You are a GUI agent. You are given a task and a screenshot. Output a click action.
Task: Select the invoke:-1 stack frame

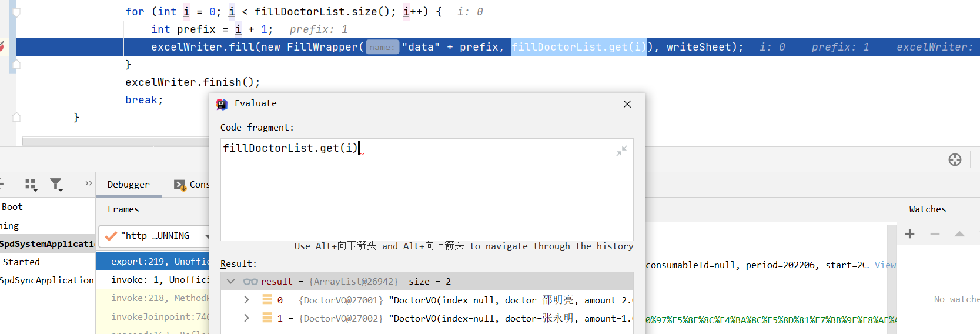(152, 280)
